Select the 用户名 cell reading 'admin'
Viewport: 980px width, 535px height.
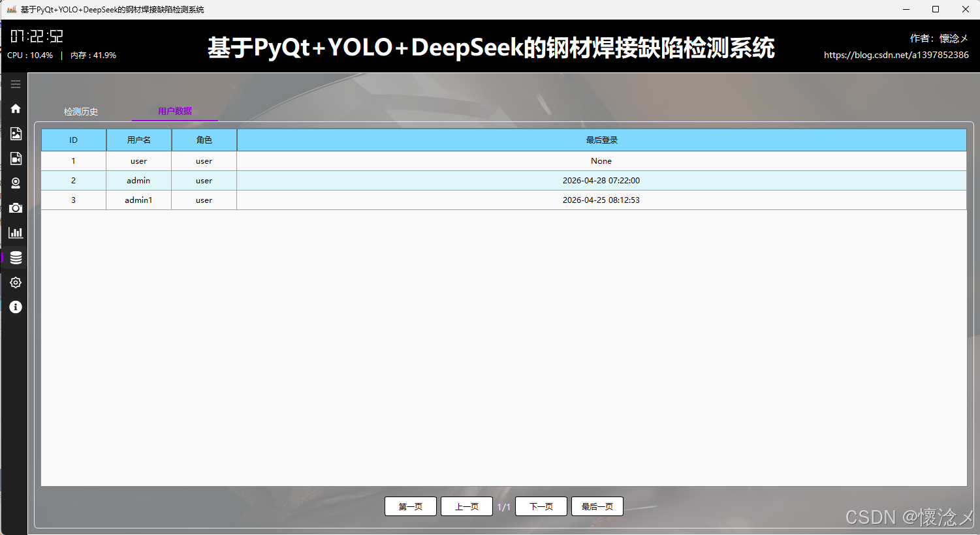[139, 181]
